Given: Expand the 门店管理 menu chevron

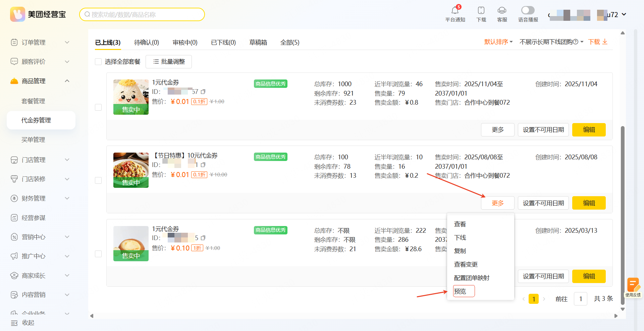Looking at the screenshot, I should tap(67, 160).
